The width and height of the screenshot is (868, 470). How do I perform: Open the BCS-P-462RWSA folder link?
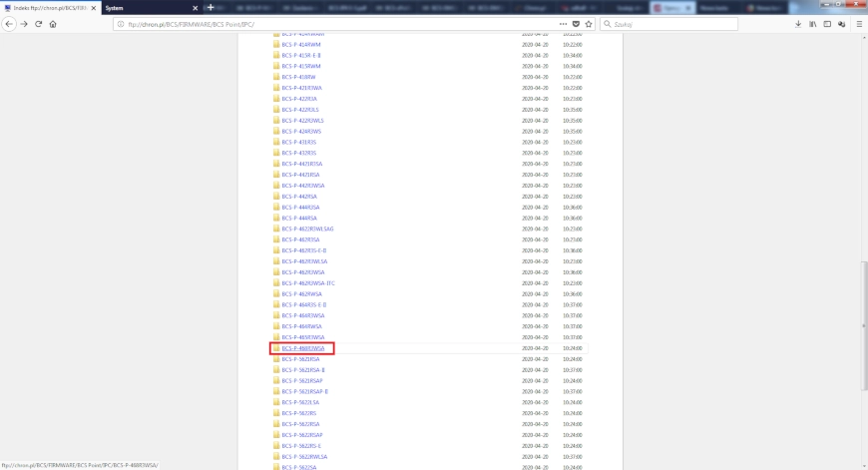click(301, 294)
